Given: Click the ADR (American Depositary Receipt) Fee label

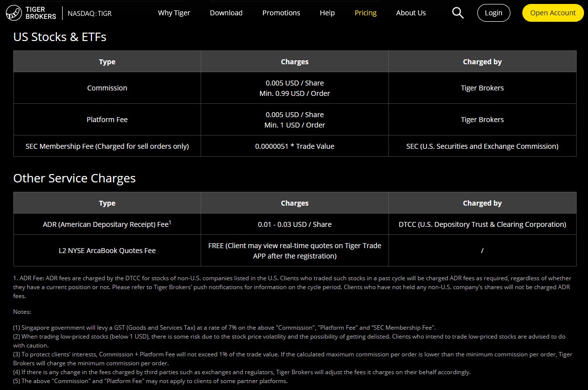Looking at the screenshot, I should (107, 224).
